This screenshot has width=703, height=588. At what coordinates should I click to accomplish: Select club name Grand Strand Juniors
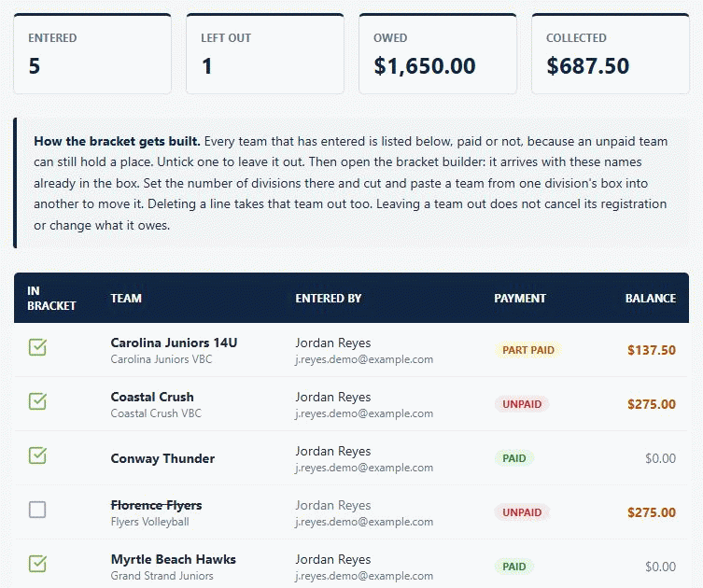[x=162, y=576]
